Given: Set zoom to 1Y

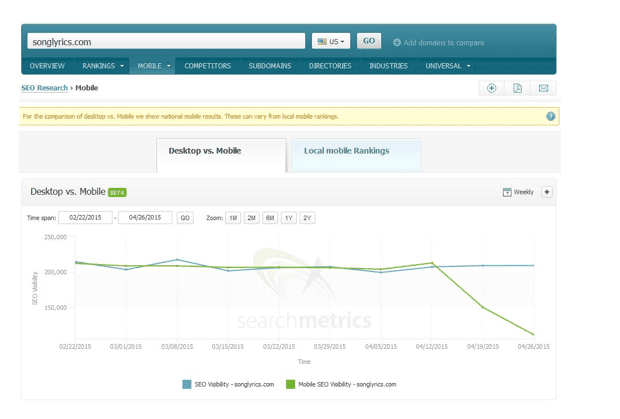Looking at the screenshot, I should (x=289, y=217).
